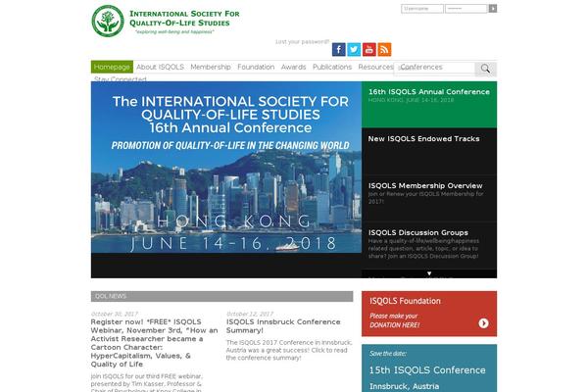Click the Innsbruck conference summary description text

pyautogui.click(x=289, y=350)
